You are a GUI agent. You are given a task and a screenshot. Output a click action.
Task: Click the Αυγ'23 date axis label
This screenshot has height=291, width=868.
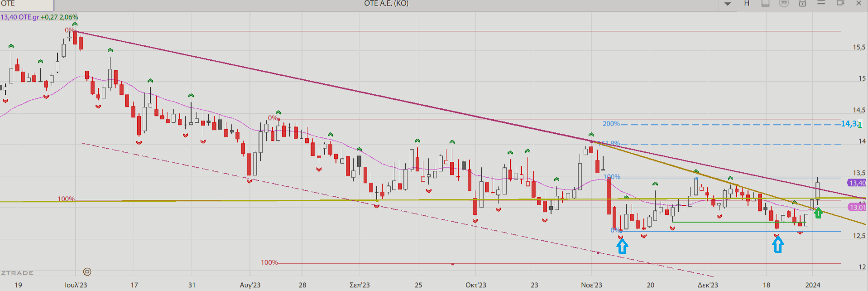[x=250, y=285]
